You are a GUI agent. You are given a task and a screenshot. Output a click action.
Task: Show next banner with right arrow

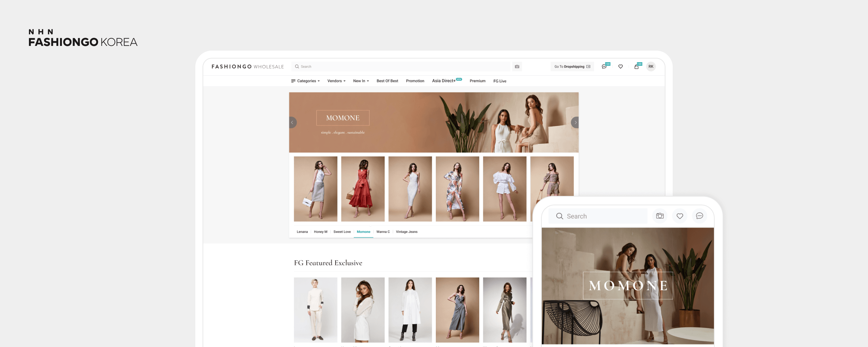click(575, 123)
